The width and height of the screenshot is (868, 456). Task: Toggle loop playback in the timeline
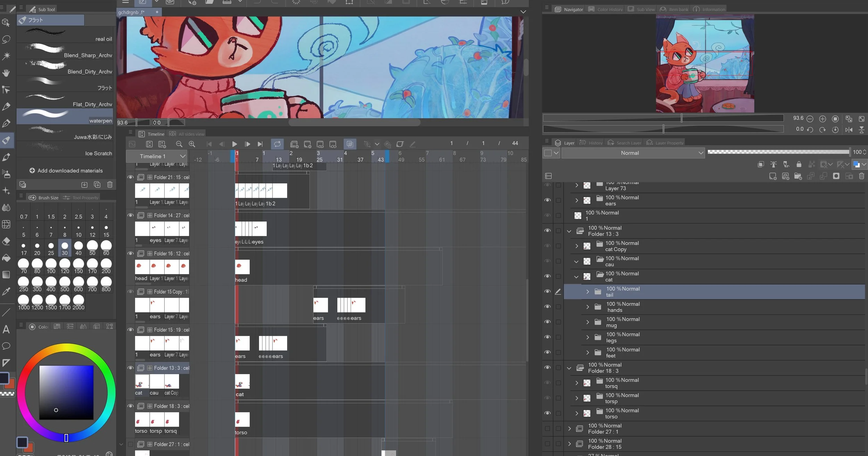pos(277,144)
